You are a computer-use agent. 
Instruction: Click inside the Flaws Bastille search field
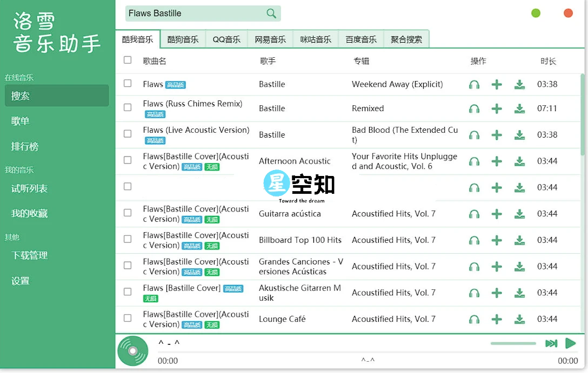tap(195, 13)
